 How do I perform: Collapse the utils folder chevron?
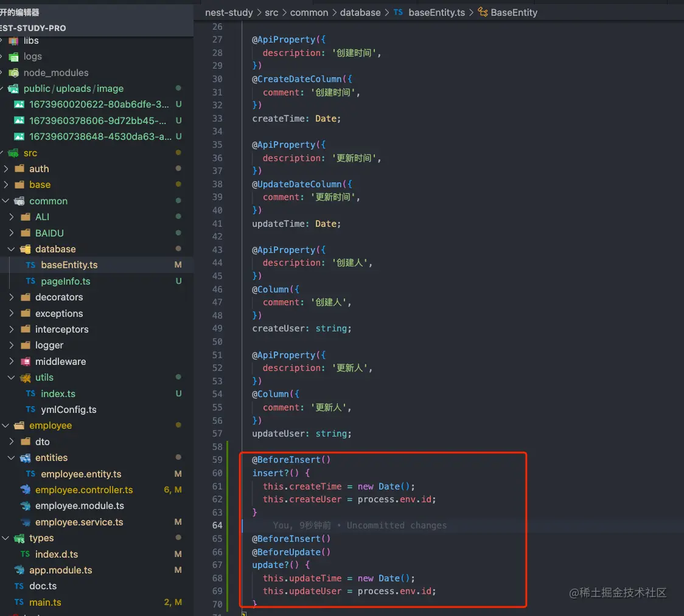[12, 378]
